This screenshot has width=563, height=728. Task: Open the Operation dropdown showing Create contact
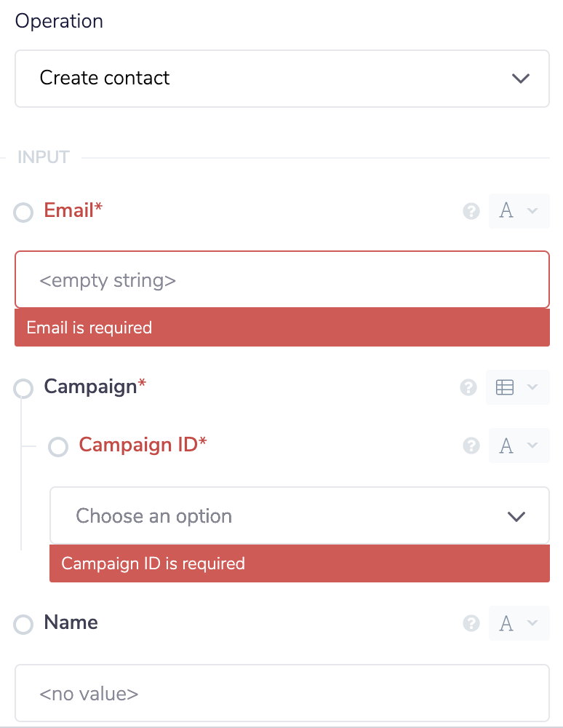[282, 78]
